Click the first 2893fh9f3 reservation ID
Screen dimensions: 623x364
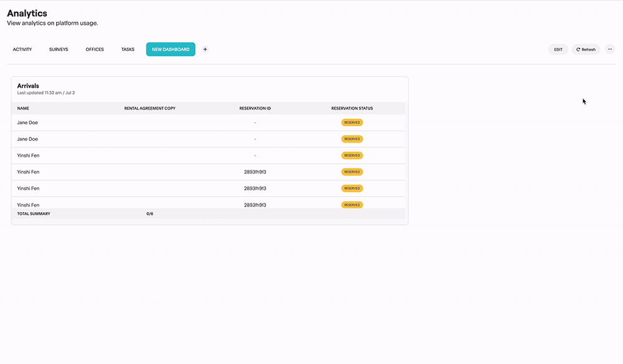(255, 172)
